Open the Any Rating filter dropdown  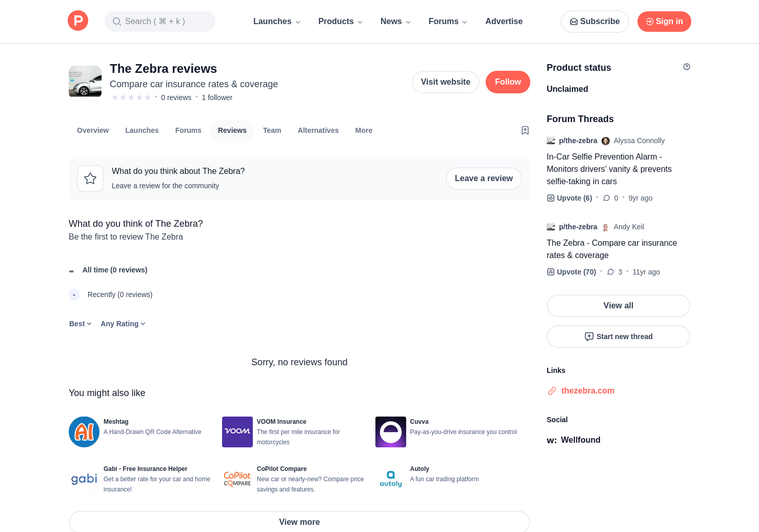(123, 324)
